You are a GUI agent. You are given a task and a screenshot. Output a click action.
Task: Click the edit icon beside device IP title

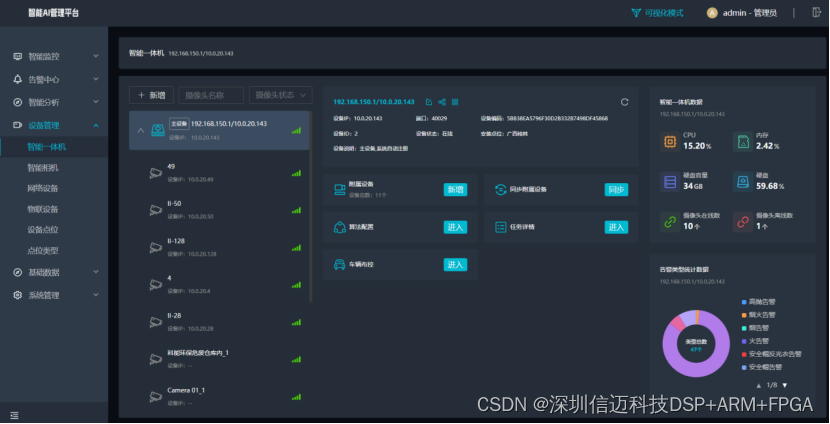(x=429, y=102)
